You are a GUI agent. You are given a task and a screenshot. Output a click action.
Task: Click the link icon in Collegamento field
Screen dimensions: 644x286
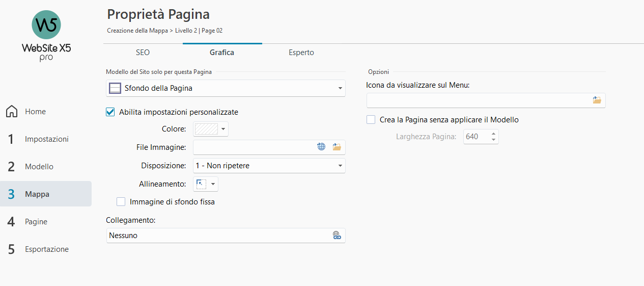(337, 236)
